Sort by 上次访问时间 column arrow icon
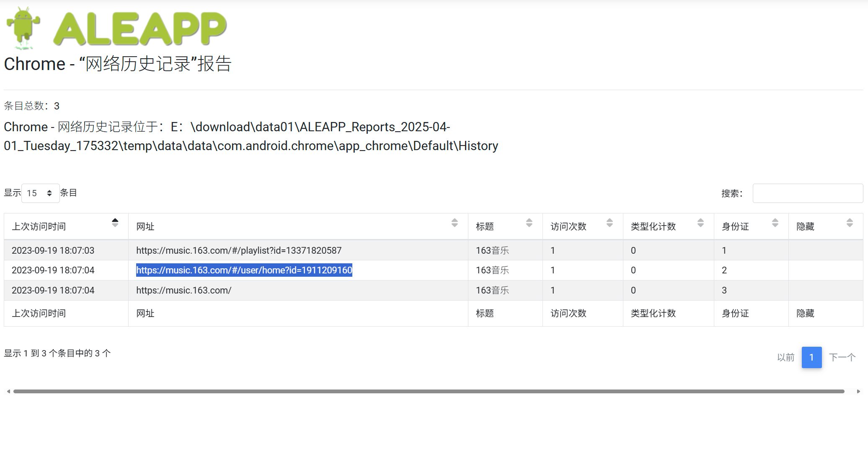This screenshot has width=868, height=452. coord(115,223)
